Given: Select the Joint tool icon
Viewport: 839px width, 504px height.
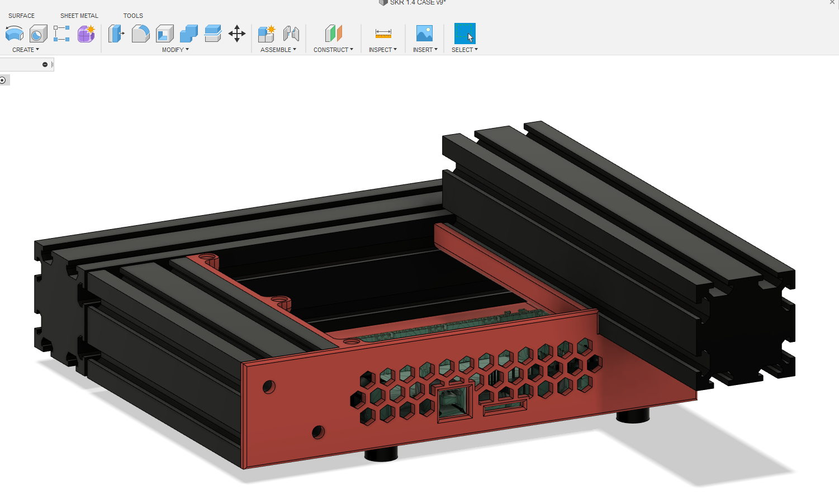Looking at the screenshot, I should coord(291,34).
